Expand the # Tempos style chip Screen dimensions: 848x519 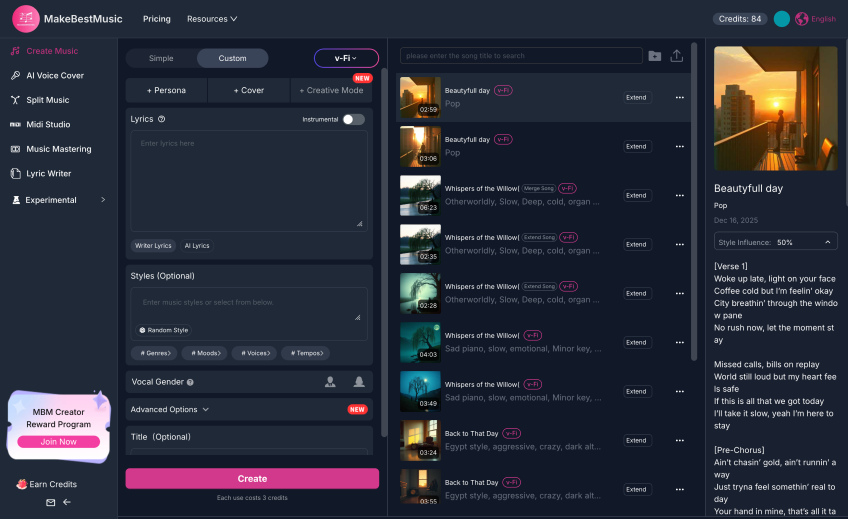(x=307, y=353)
